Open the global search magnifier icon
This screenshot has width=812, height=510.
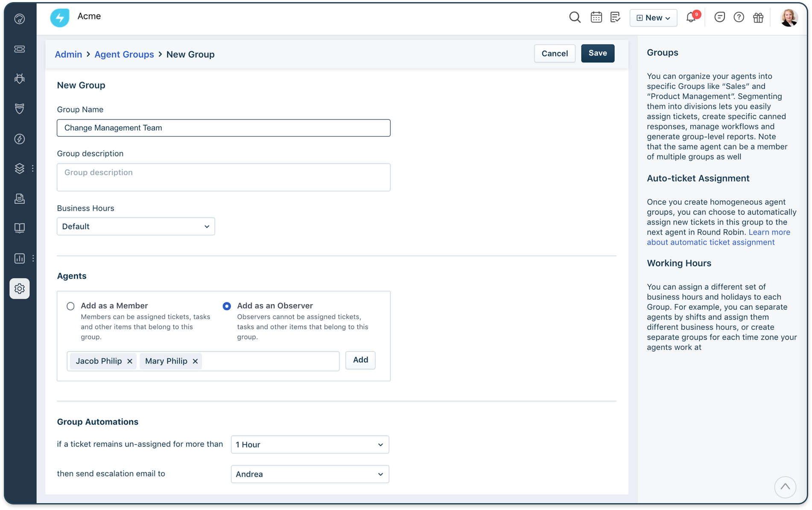click(575, 18)
